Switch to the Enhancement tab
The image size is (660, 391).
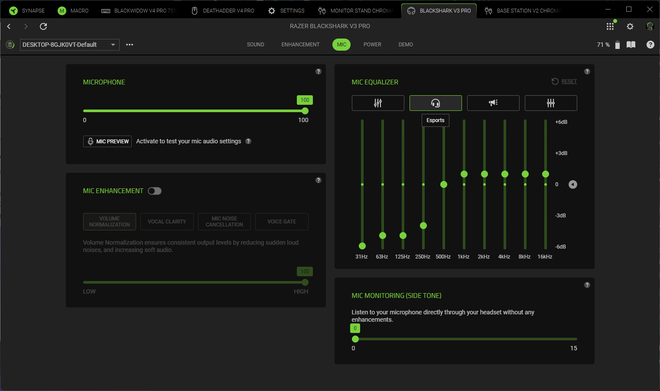tap(300, 45)
